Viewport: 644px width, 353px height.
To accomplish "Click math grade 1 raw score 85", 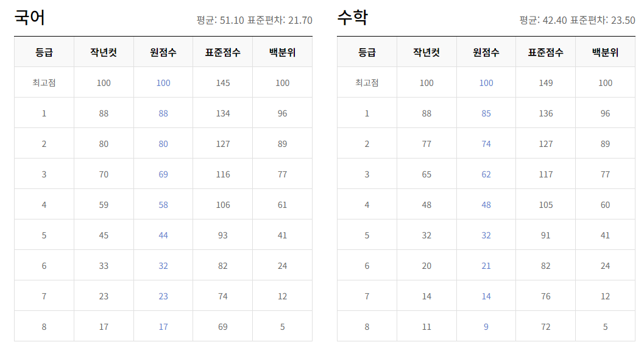I will (485, 113).
